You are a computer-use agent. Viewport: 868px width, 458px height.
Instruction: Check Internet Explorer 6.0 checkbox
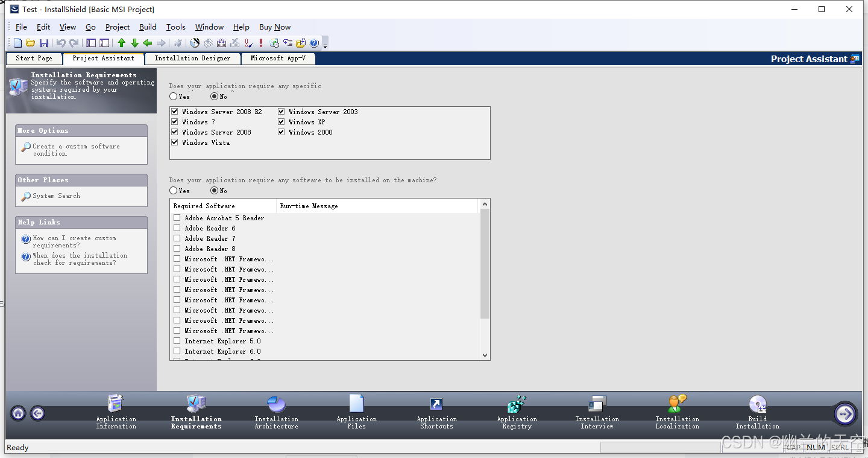tap(177, 351)
